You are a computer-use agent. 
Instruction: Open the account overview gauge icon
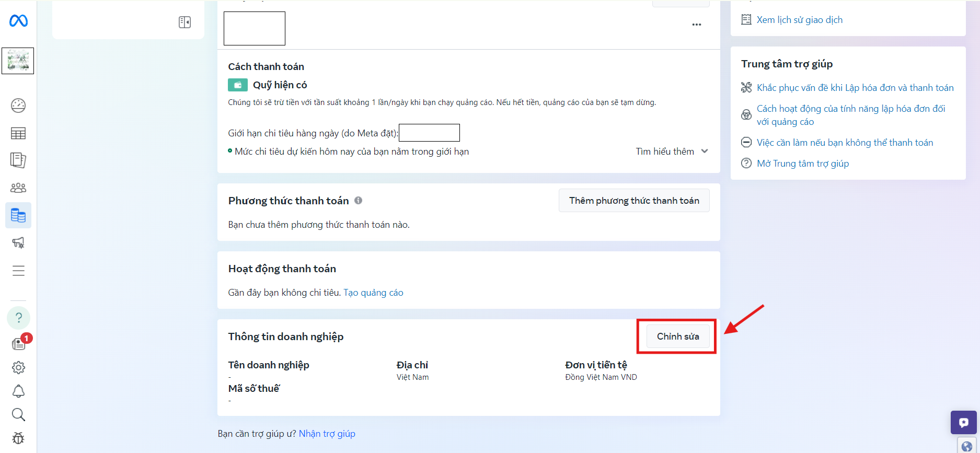pyautogui.click(x=18, y=106)
